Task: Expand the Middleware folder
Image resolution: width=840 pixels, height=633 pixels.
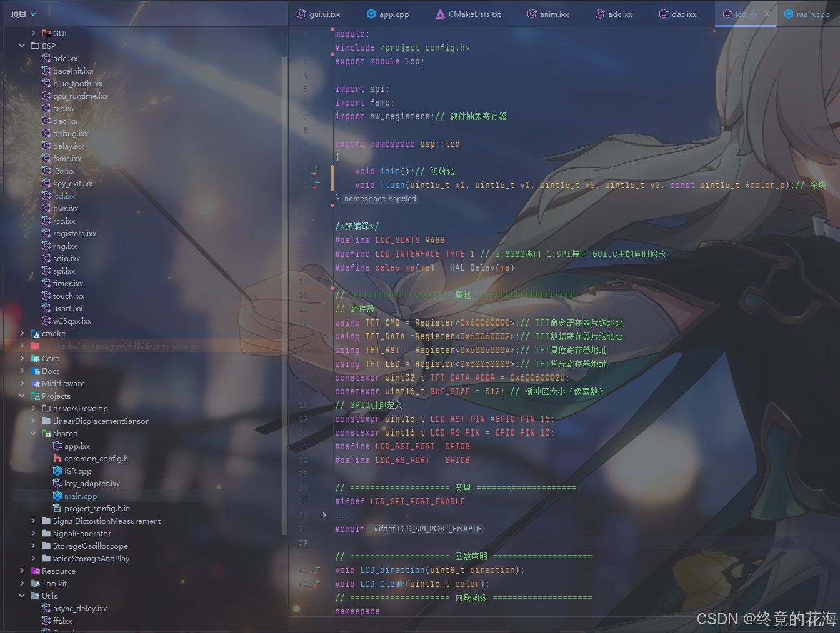Action: [x=22, y=383]
